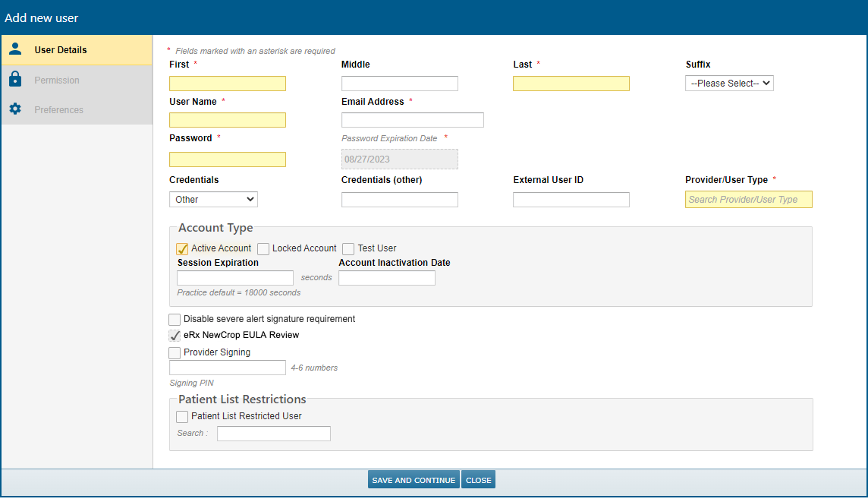Switch to the Permission section
Image resolution: width=868 pixels, height=502 pixels.
(x=57, y=79)
